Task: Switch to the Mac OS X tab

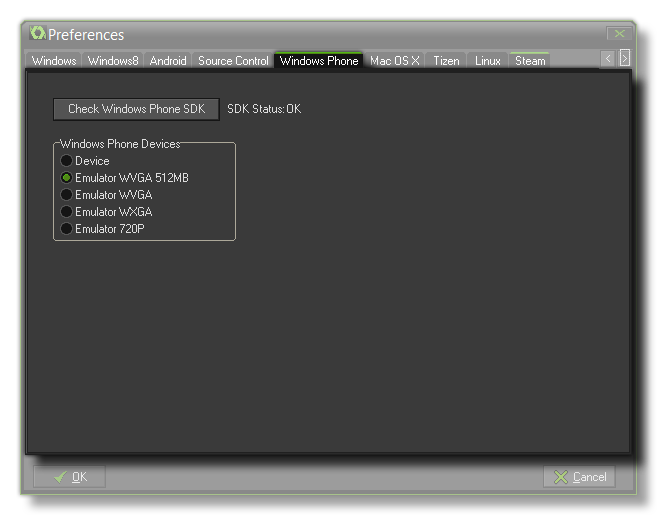Action: (394, 61)
